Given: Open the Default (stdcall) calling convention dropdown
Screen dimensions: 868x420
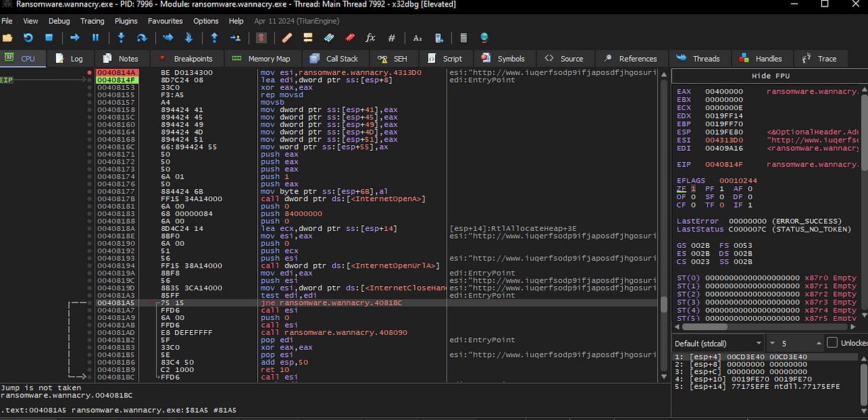Looking at the screenshot, I should [718, 343].
